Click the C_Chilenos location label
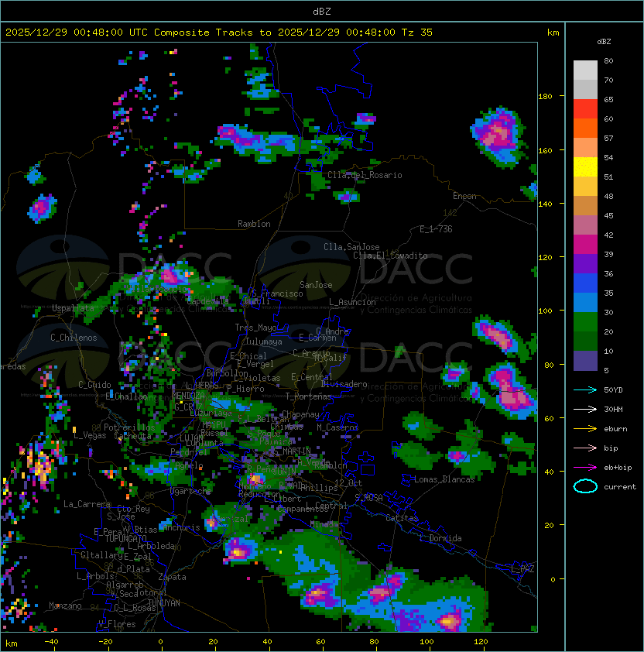644x652 pixels. [74, 338]
